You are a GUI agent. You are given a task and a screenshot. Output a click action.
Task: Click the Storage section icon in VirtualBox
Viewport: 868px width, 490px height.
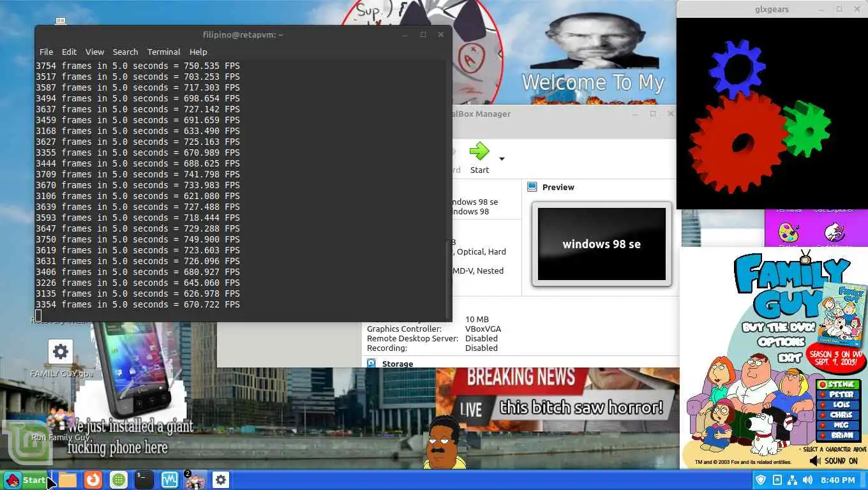(371, 364)
